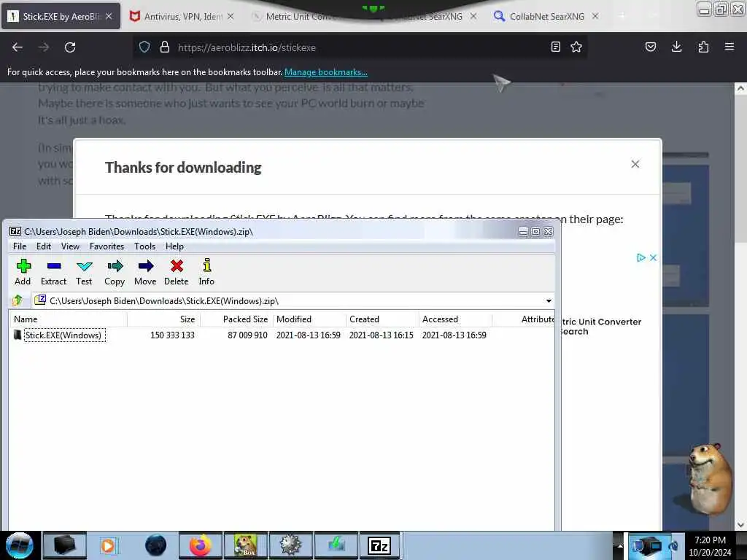The width and height of the screenshot is (747, 560).
Task: Open the Windows Start menu
Action: pos(19,545)
